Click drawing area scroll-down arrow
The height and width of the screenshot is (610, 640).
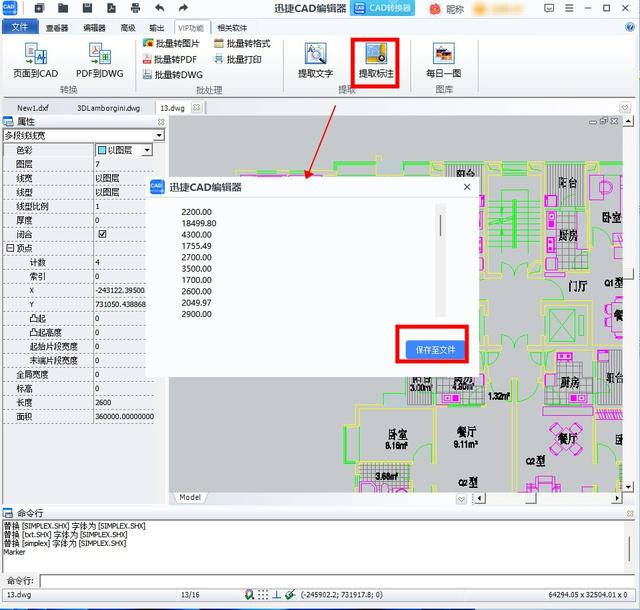pyautogui.click(x=628, y=487)
